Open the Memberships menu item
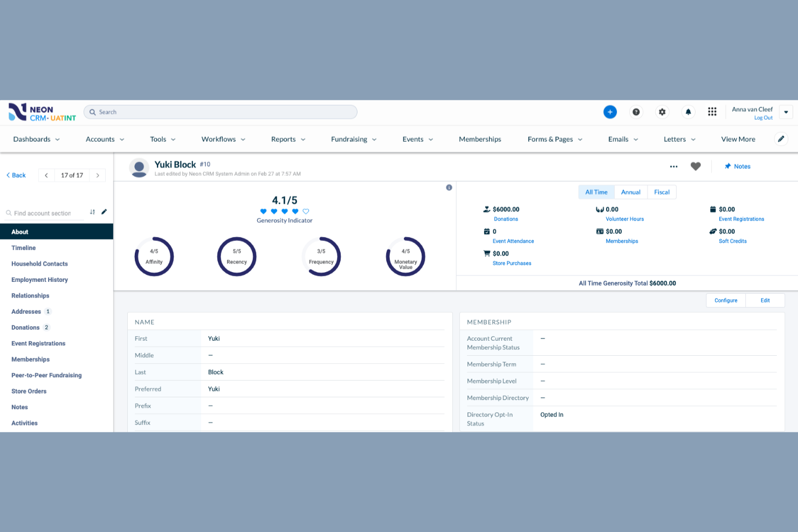Image resolution: width=798 pixels, height=532 pixels. tap(479, 139)
